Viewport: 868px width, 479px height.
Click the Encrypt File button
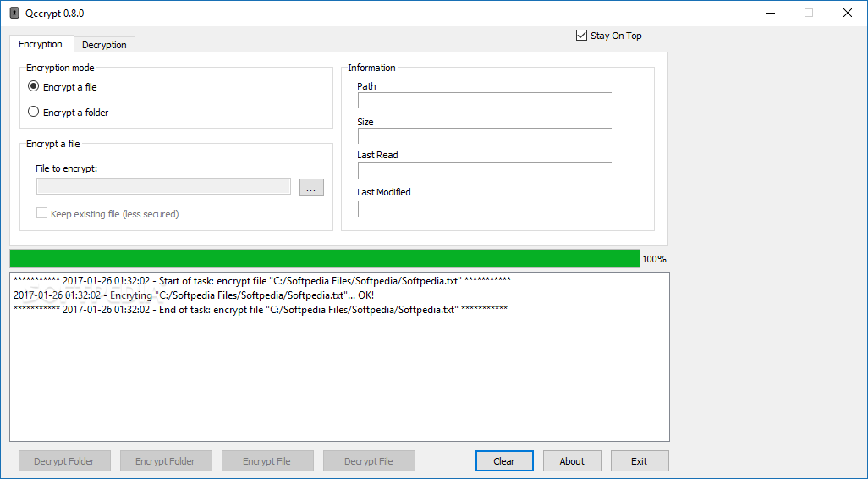(x=267, y=460)
